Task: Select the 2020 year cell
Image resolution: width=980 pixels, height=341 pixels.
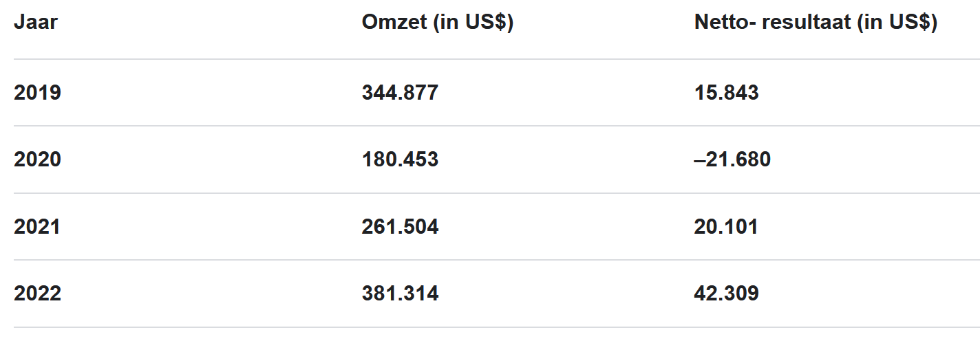Action: coord(37,159)
